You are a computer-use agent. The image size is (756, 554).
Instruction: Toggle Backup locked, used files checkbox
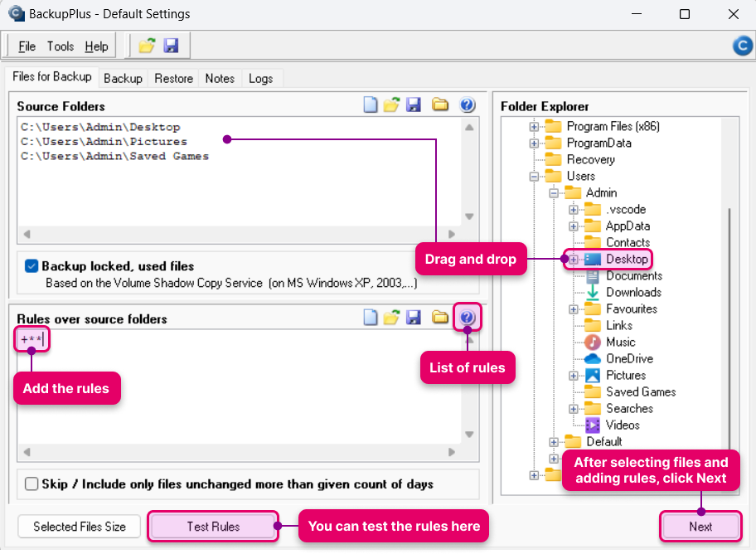pos(31,266)
